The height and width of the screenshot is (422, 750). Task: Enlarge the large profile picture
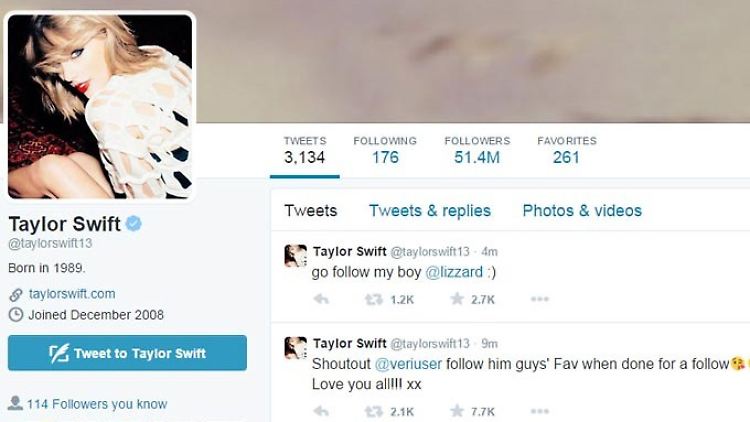coord(100,106)
